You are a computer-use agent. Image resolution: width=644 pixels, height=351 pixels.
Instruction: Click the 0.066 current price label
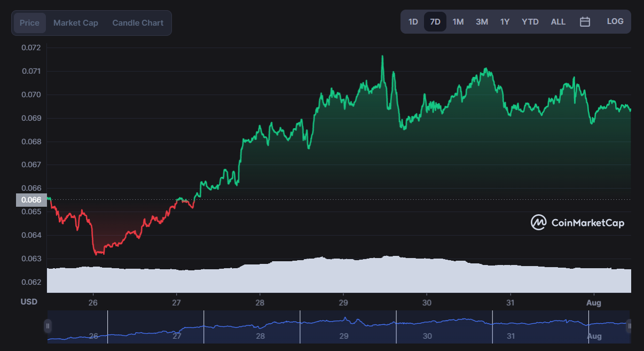click(x=31, y=200)
